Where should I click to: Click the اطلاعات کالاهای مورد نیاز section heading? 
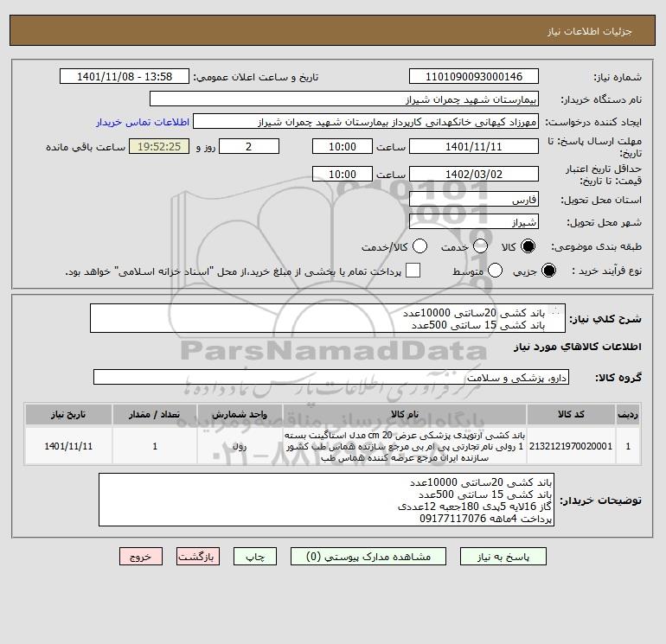click(x=577, y=347)
